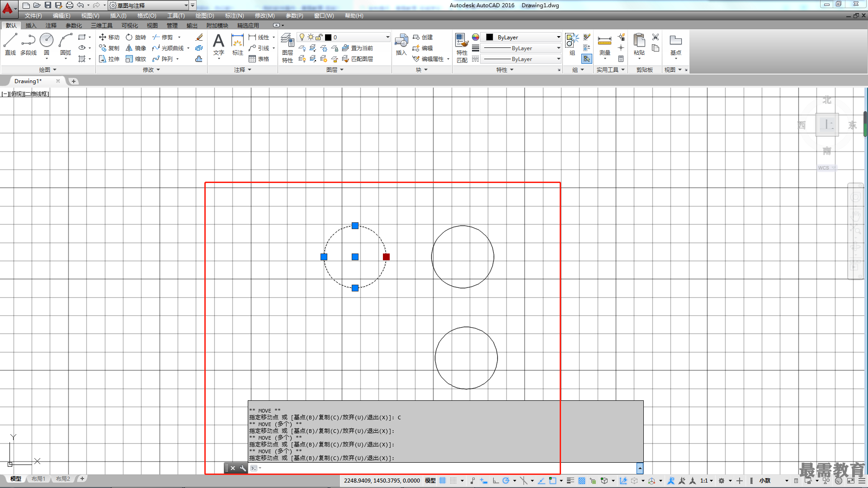Switch to the 插入 ribbon tab

31,25
